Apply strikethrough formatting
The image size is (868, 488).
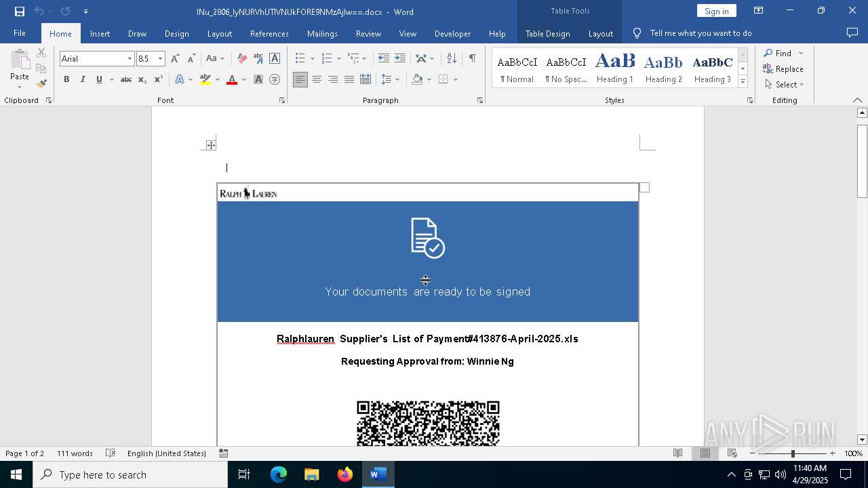[126, 80]
